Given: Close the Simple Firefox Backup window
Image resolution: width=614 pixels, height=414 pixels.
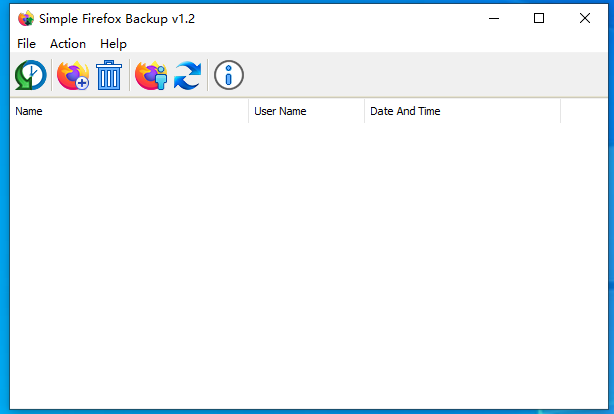Looking at the screenshot, I should click(585, 18).
